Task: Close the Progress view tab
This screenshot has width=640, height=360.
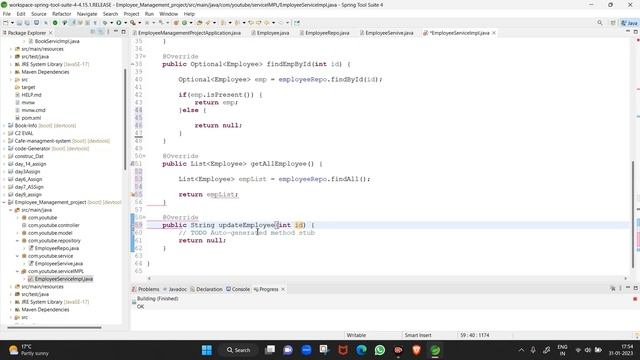Action: pos(283,289)
